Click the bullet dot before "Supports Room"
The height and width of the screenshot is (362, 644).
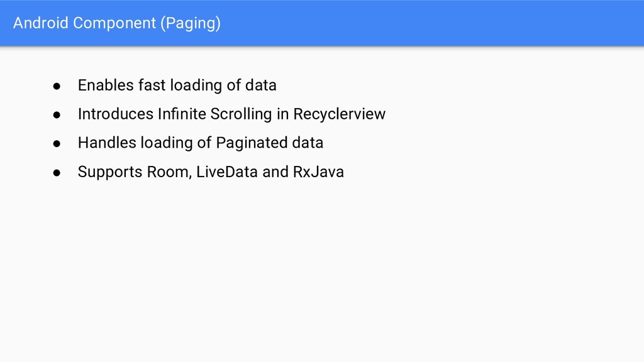coord(56,172)
